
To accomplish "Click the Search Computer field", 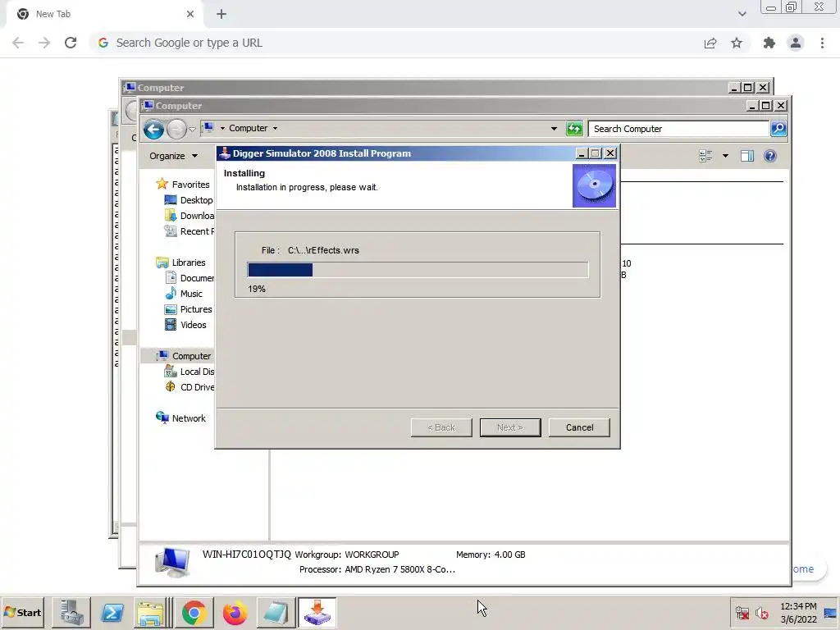I will point(678,129).
